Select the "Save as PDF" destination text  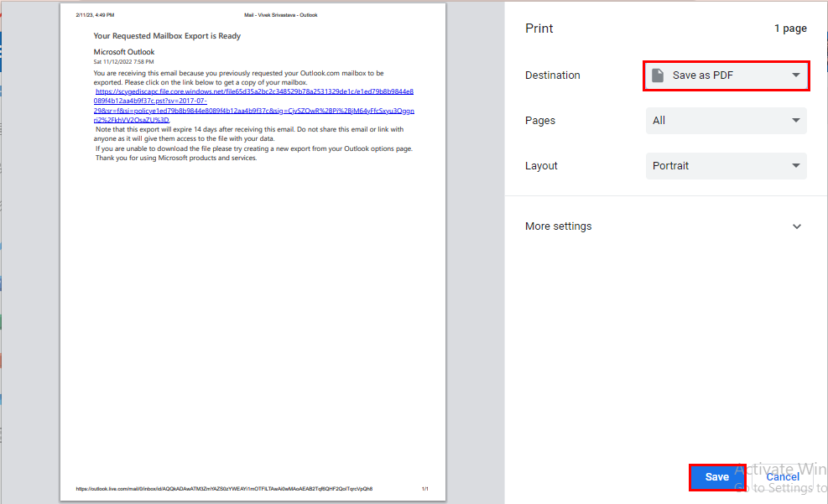click(703, 75)
